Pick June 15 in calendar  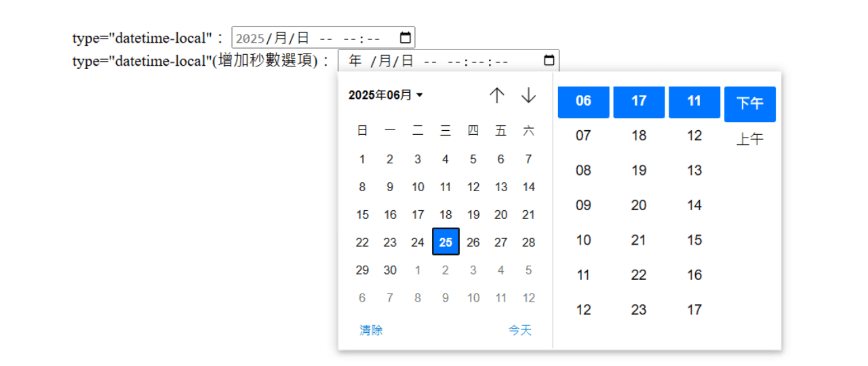click(x=362, y=214)
